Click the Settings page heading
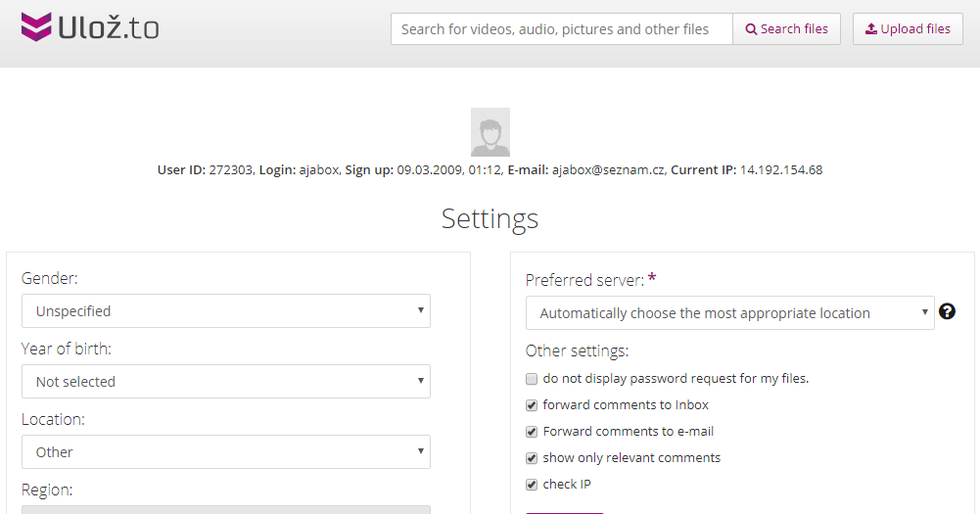 point(490,217)
